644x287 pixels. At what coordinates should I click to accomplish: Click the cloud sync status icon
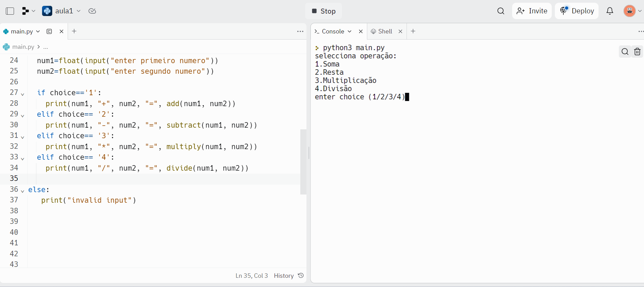tap(92, 11)
